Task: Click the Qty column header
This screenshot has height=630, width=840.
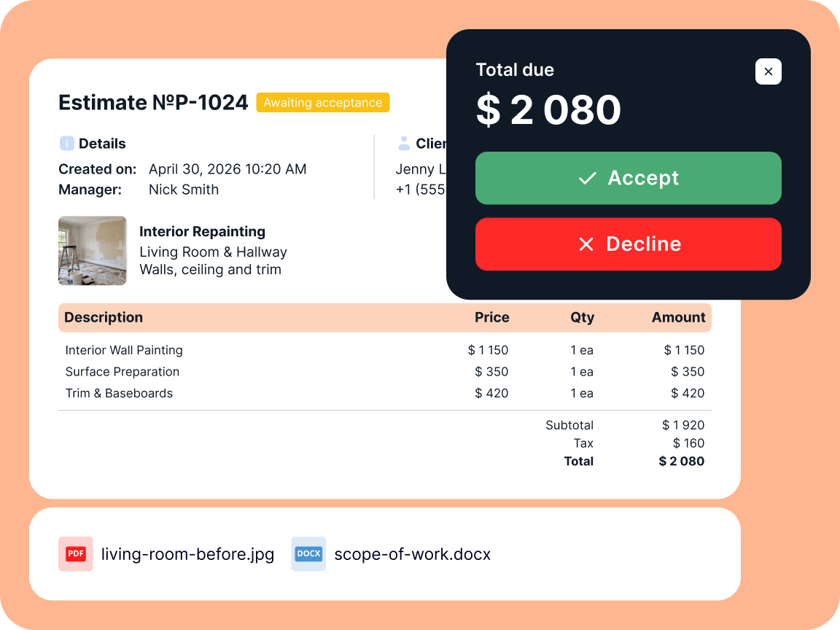Action: (x=582, y=317)
